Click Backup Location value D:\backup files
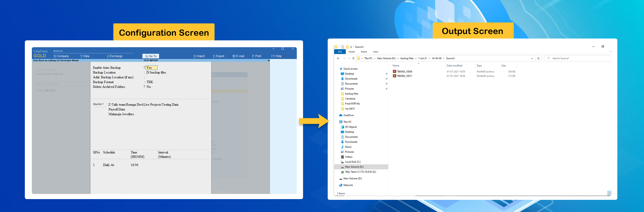The image size is (644, 212). point(156,72)
